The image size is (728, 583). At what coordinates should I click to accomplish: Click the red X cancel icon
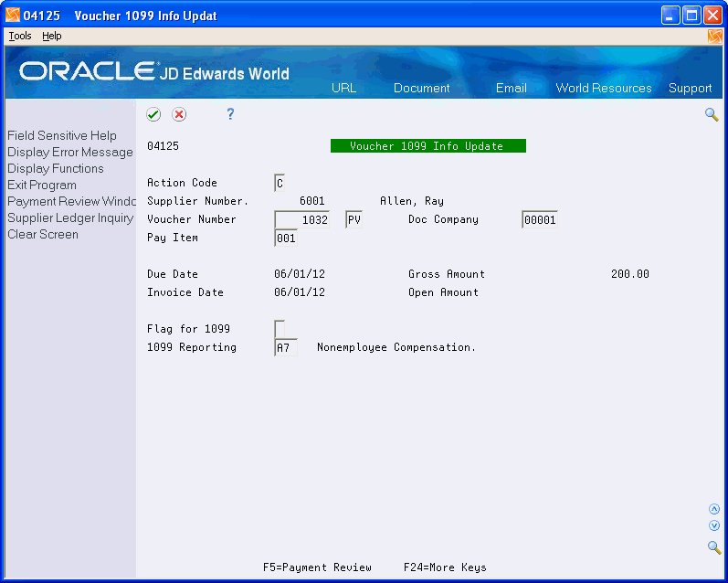point(179,114)
